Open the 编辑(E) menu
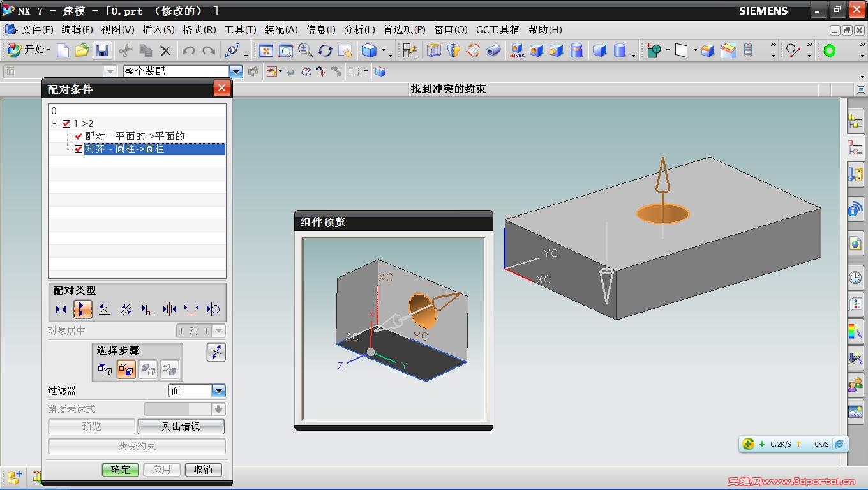The width and height of the screenshot is (868, 490). click(77, 29)
